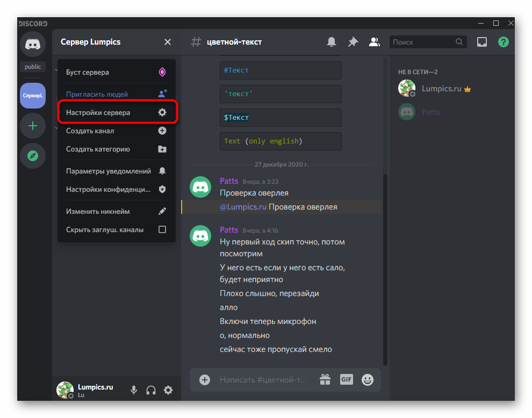The image size is (532, 418).
Task: Mute microphone in user panel
Action: (x=134, y=390)
